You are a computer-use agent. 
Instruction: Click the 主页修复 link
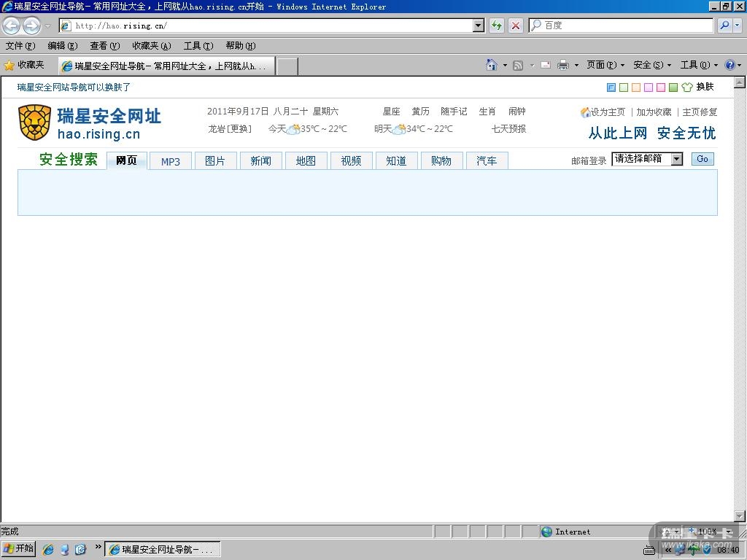[700, 112]
